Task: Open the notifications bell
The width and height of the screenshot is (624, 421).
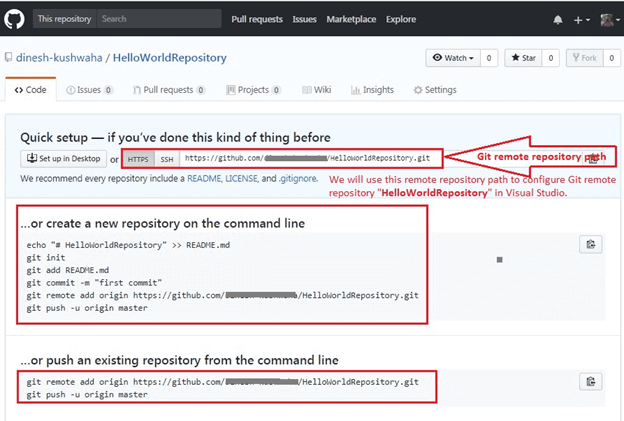Action: [x=558, y=19]
